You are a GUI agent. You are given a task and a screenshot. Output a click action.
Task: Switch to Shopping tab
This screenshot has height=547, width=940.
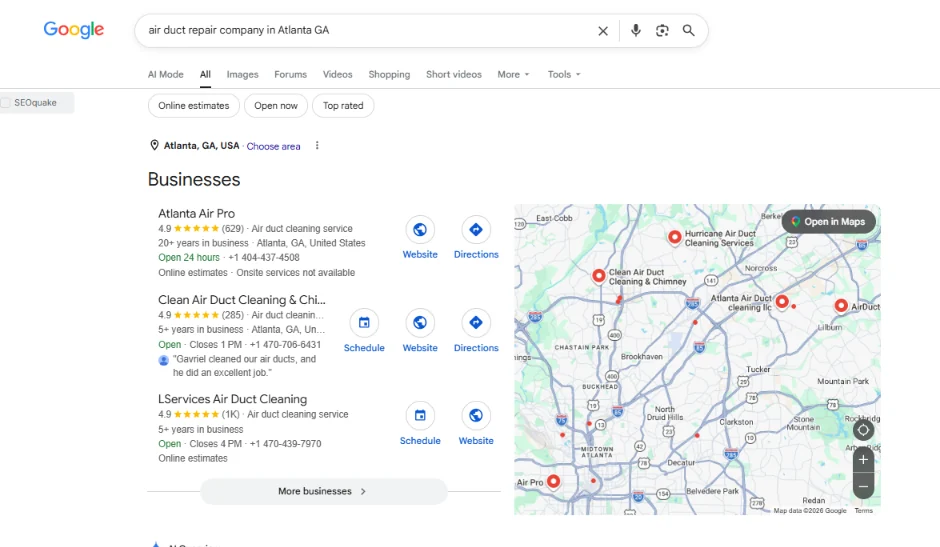click(389, 74)
